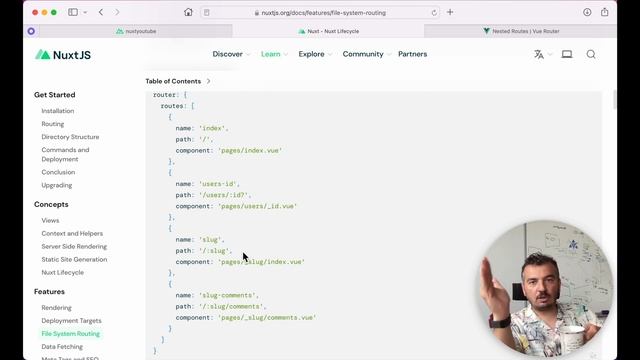The image size is (640, 360).
Task: Click the pinned tab circle icon
Action: click(31, 31)
